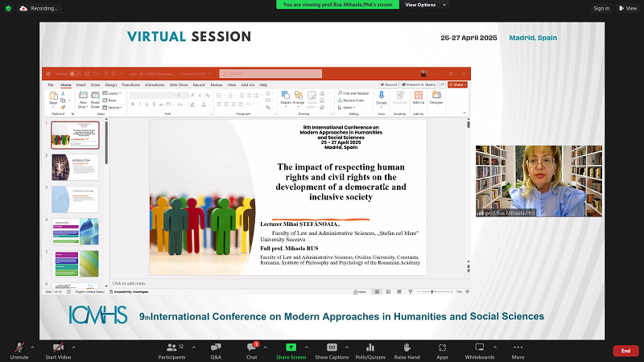Unmute the microphone in Zoom
This screenshot has height=362, width=644.
pos(19,346)
